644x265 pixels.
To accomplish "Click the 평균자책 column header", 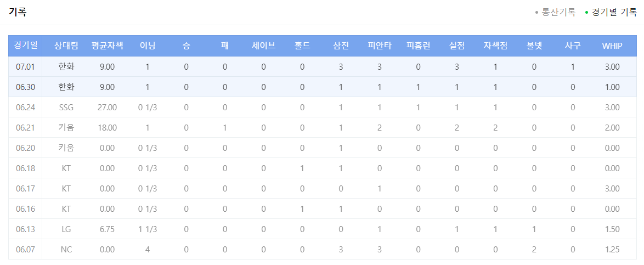I will coord(107,46).
